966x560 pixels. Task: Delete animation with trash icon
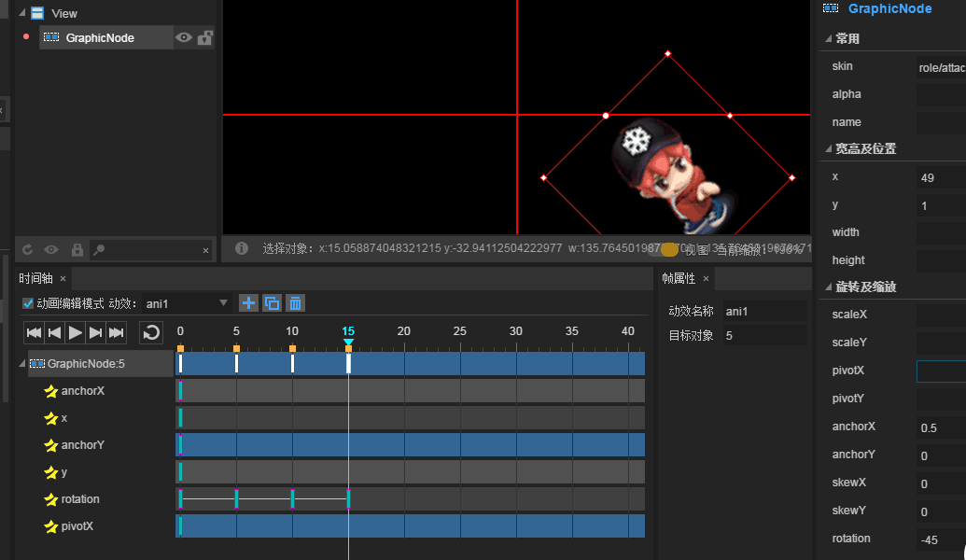pos(296,303)
